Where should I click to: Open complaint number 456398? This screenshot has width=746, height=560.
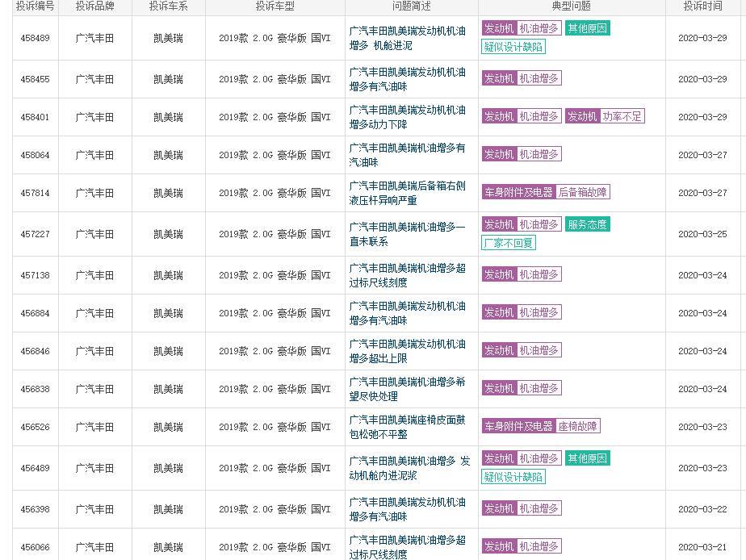tap(36, 510)
